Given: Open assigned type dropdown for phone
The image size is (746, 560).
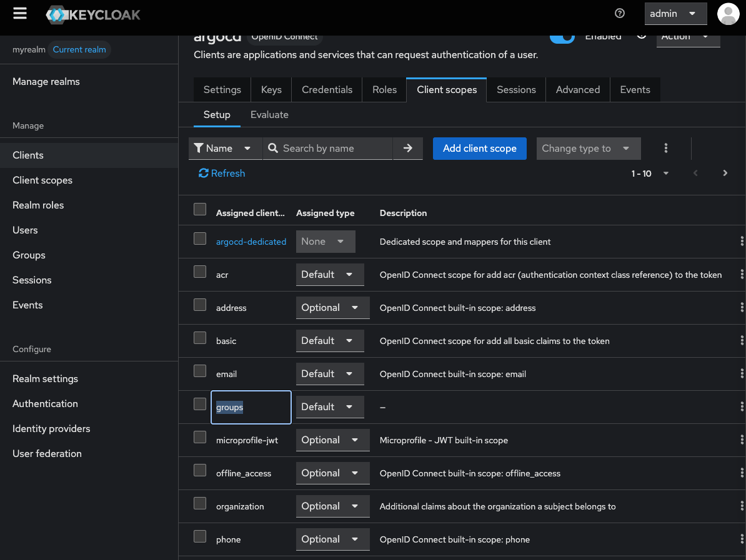Looking at the screenshot, I should [332, 539].
